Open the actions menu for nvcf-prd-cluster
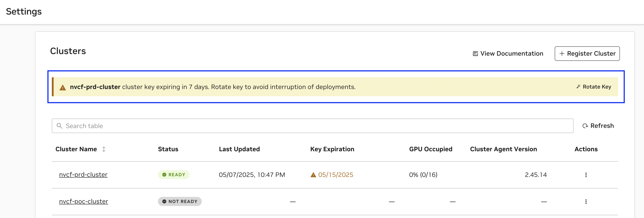The image size is (644, 218). [x=586, y=175]
